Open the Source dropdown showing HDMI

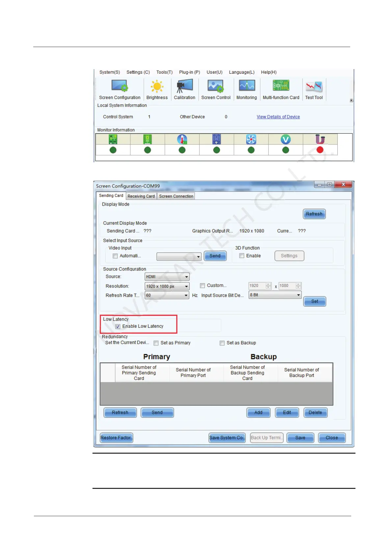(x=167, y=277)
